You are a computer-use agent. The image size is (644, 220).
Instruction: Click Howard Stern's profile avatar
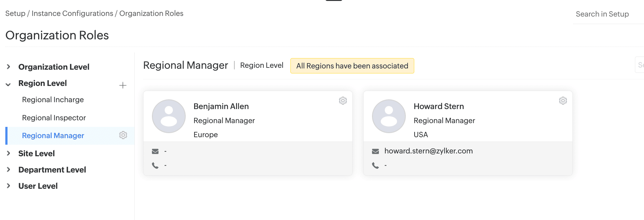click(389, 116)
